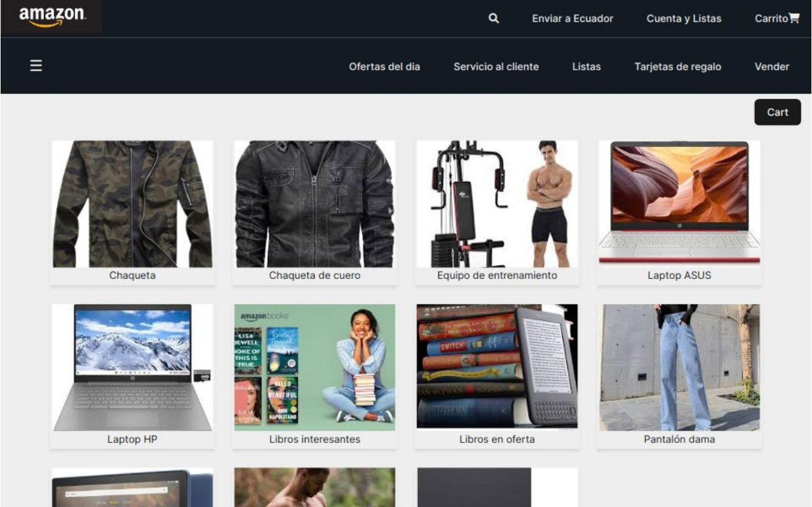Open Cuenta y Listas

[683, 19]
